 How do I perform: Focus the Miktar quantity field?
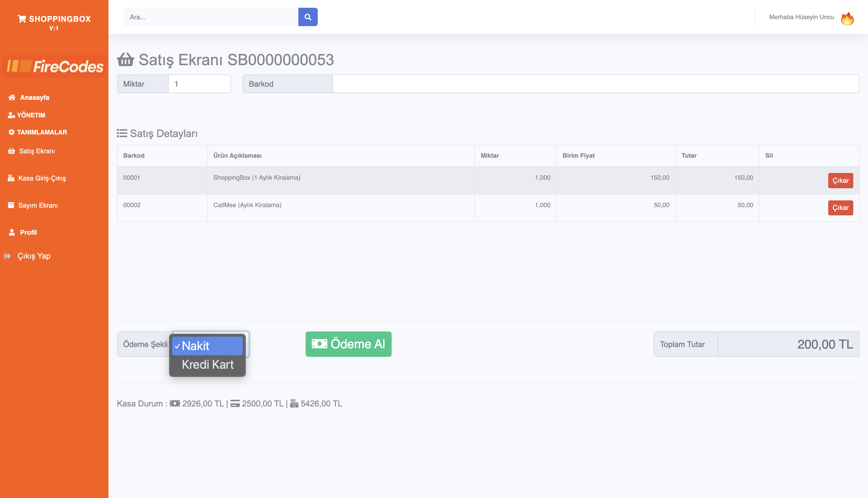pos(199,84)
